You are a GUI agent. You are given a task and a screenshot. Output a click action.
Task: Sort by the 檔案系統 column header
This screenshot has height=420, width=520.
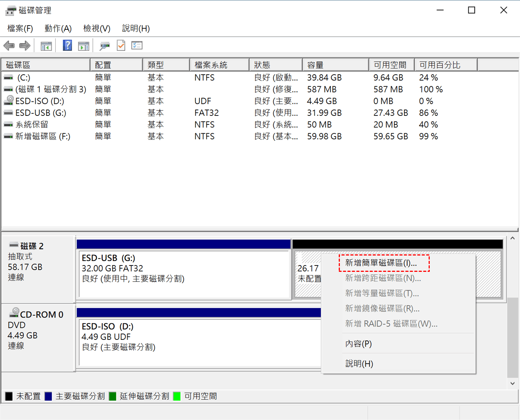219,65
